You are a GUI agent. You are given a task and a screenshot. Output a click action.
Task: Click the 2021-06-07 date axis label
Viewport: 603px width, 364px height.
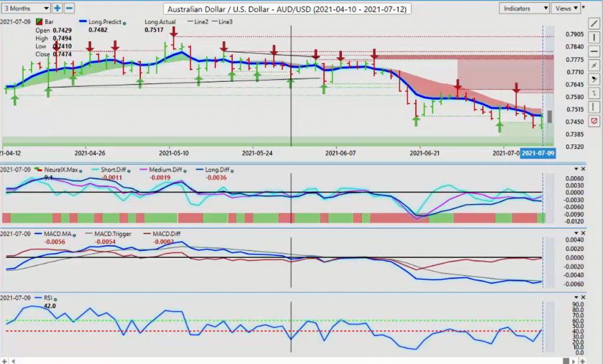(x=340, y=153)
